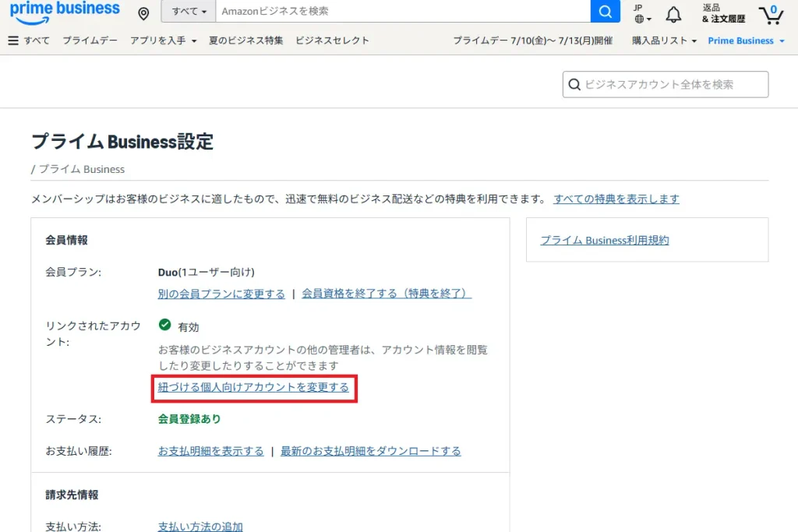
Task: Click 支払い方法の追加 link
Action: (x=200, y=526)
